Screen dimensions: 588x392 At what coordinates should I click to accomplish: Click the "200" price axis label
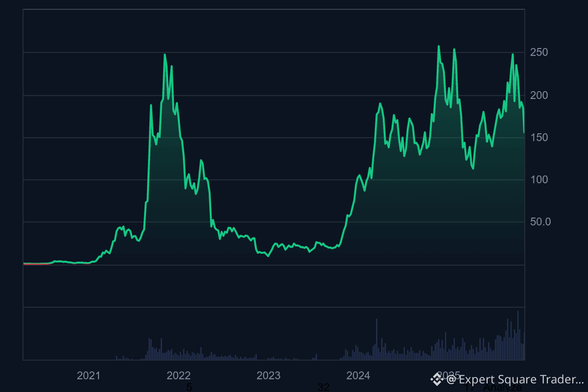tap(539, 96)
